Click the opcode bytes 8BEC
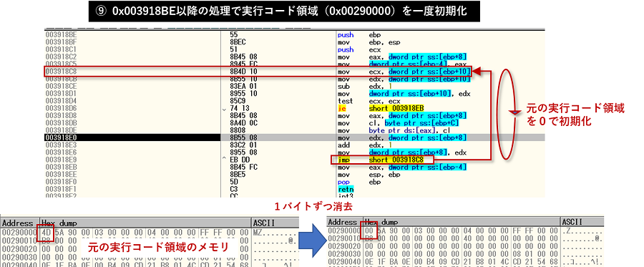Screen dimensions: 644x267 (x=238, y=42)
